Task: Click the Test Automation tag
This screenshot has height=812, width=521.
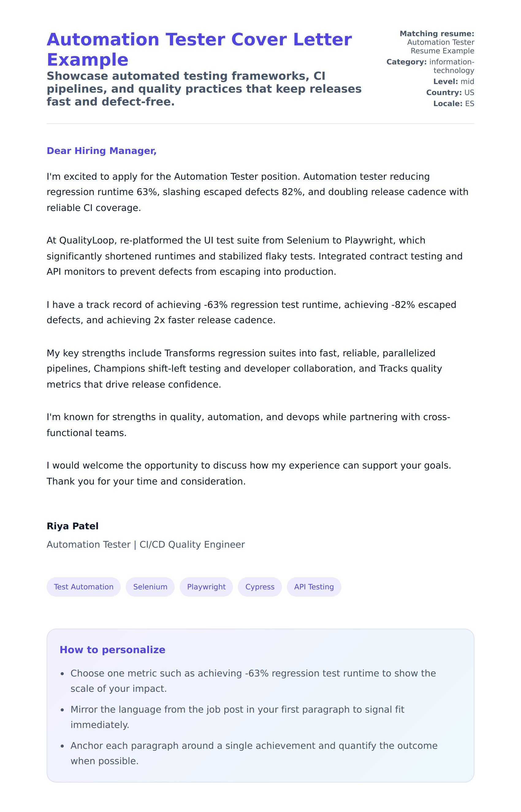Action: coord(84,587)
